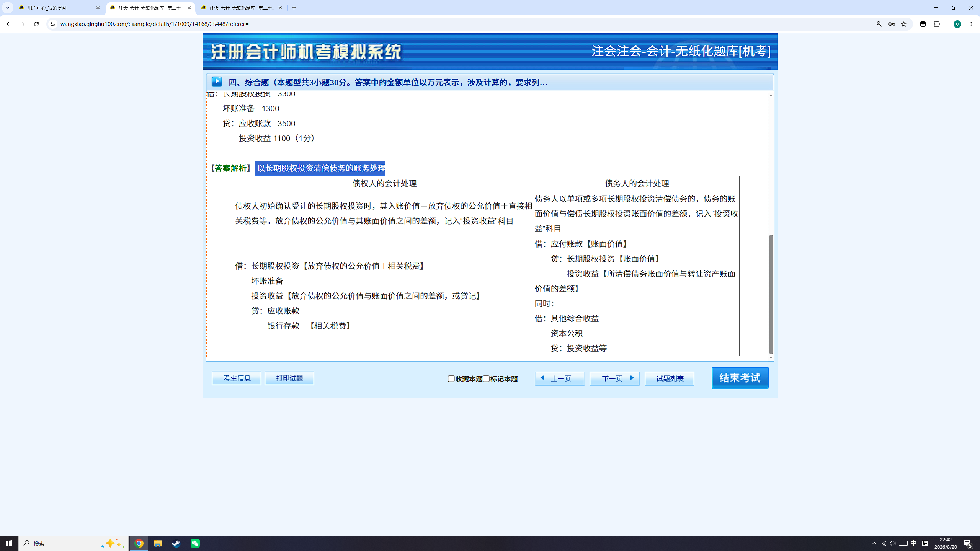Close the third 注会-会计 tab
The image size is (980, 551).
click(x=280, y=8)
